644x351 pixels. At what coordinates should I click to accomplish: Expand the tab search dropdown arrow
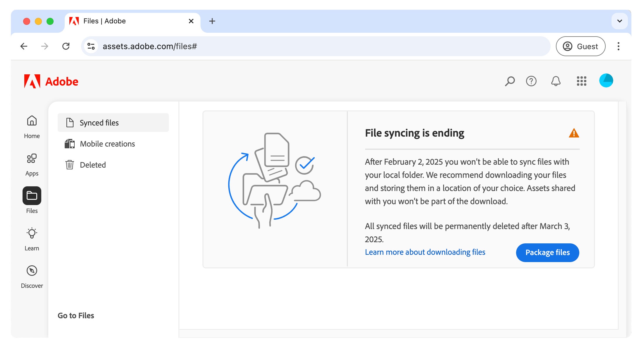620,21
